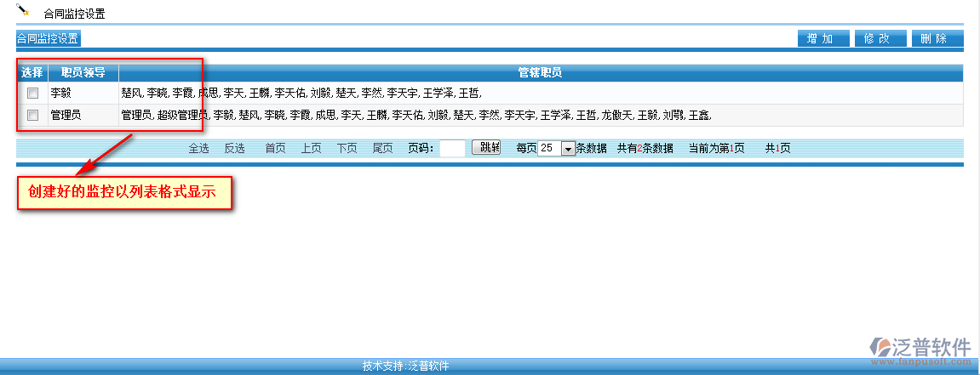The width and height of the screenshot is (980, 375).
Task: Click the 选择 column header
Action: tap(32, 73)
